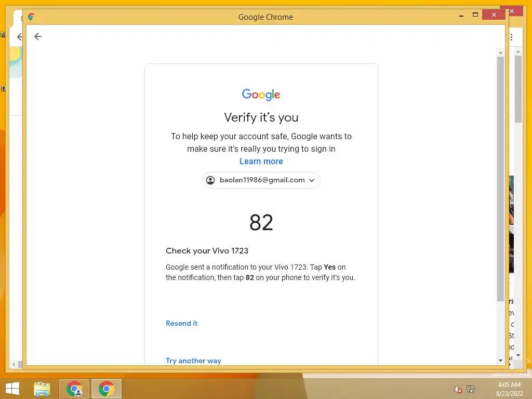
Task: Close the Google Chrome popup window
Action: (x=494, y=15)
